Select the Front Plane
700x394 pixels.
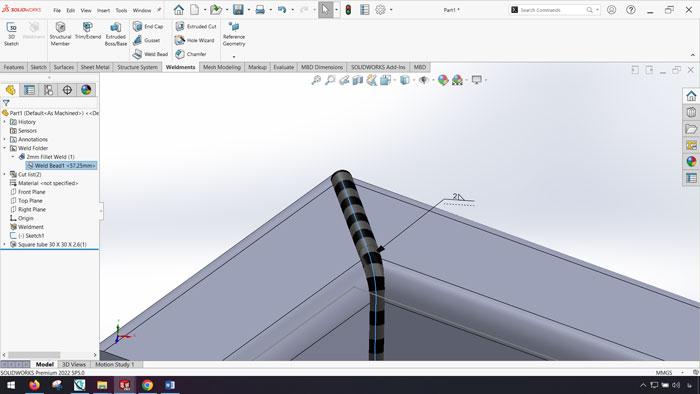[27, 192]
